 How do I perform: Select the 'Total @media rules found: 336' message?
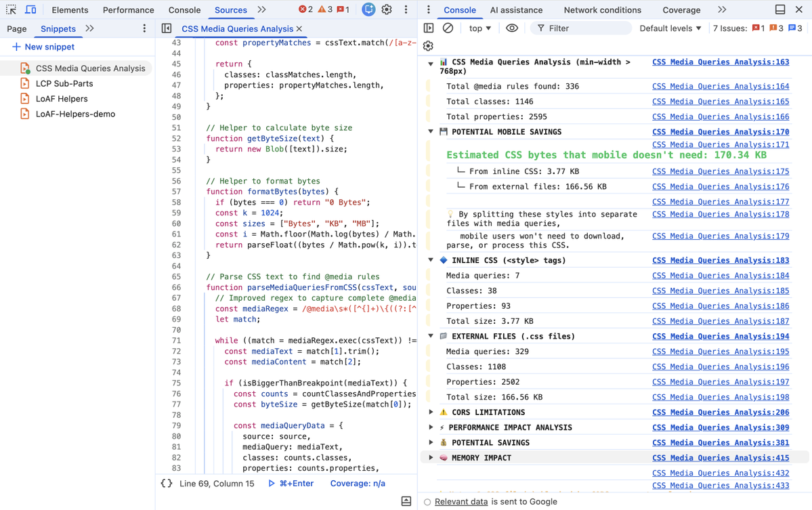click(513, 87)
